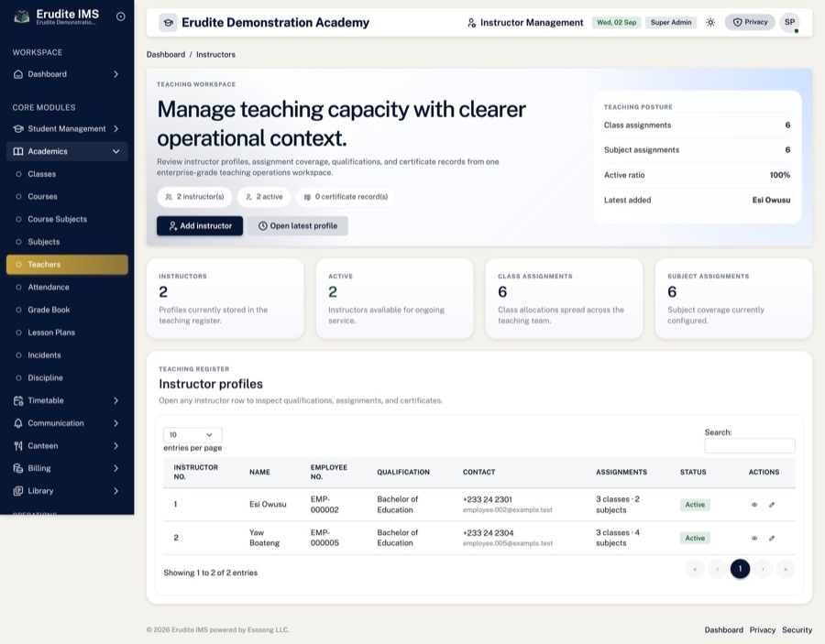825x644 pixels.
Task: Click the Privacy shield button
Action: coord(750,22)
